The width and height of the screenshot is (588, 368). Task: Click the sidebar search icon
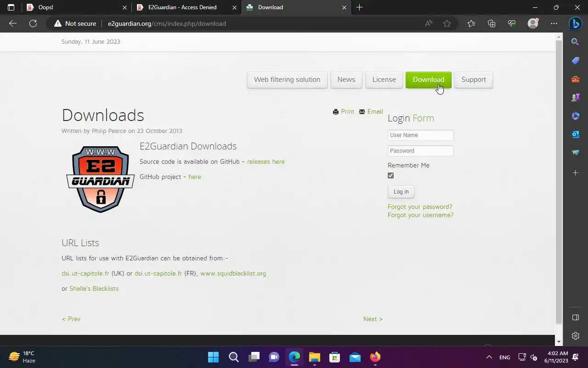coord(575,42)
